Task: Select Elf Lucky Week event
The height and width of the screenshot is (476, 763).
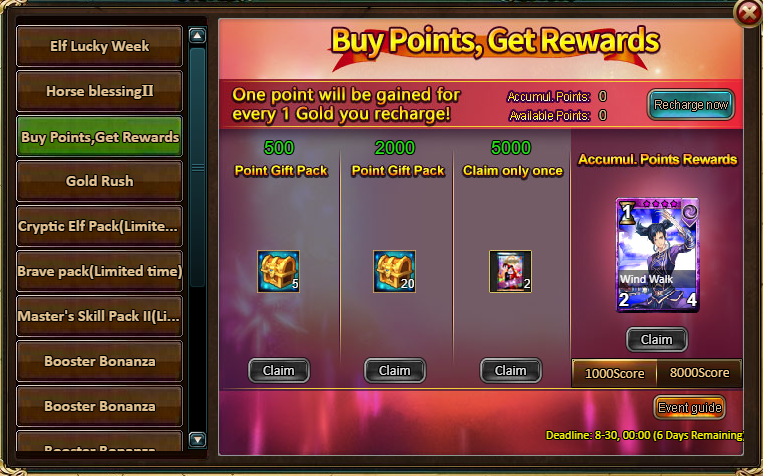Action: point(99,46)
